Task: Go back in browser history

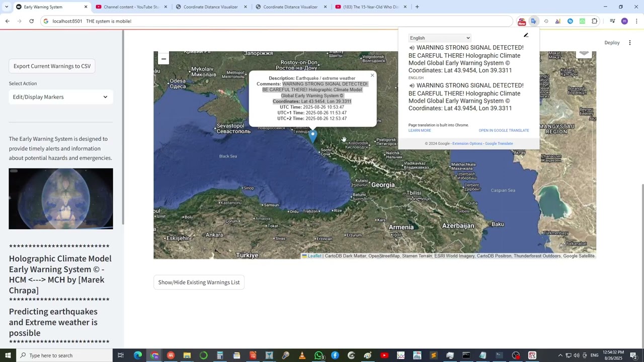Action: [x=7, y=21]
